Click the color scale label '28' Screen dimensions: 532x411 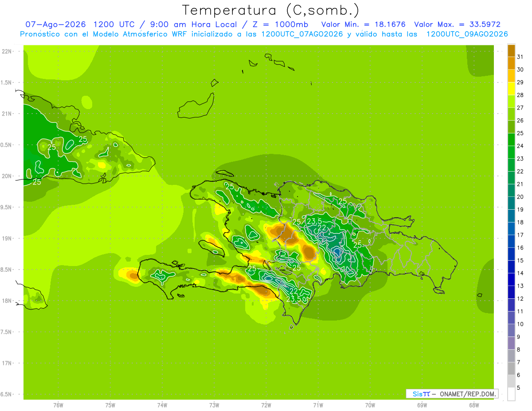click(x=520, y=95)
